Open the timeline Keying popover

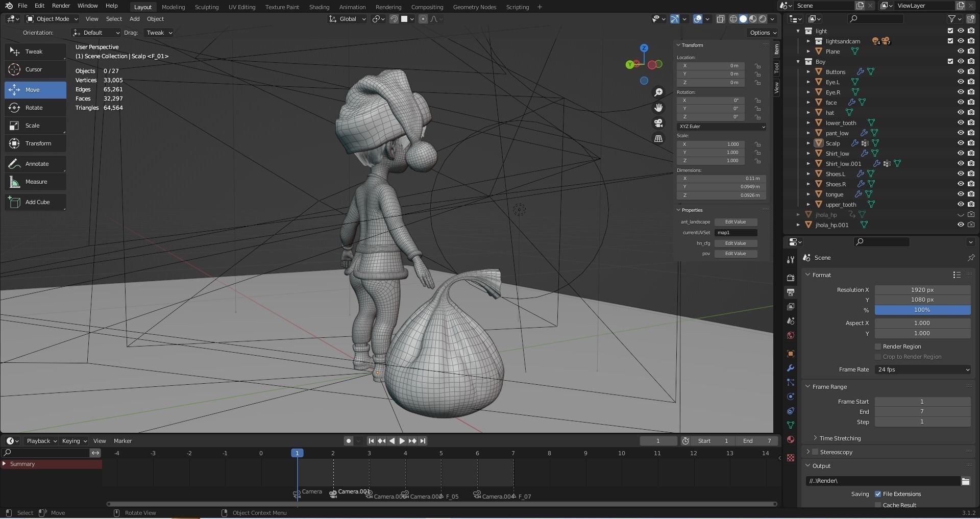coord(74,441)
